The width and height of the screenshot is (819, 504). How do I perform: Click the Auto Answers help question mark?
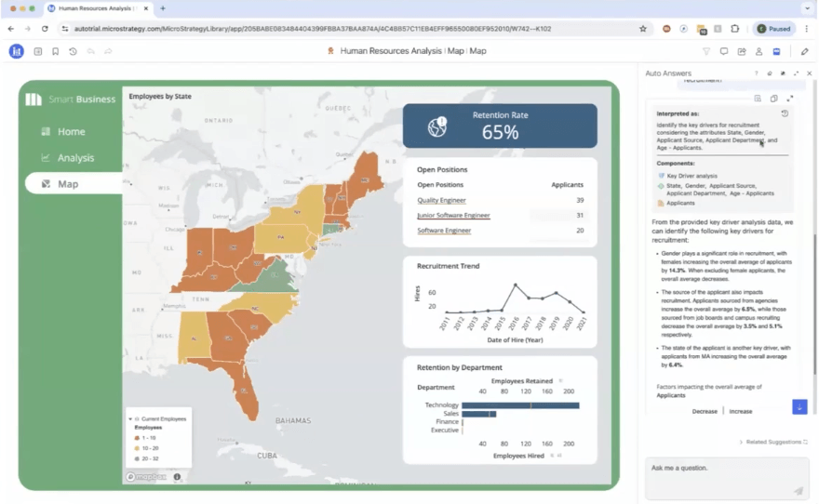756,73
